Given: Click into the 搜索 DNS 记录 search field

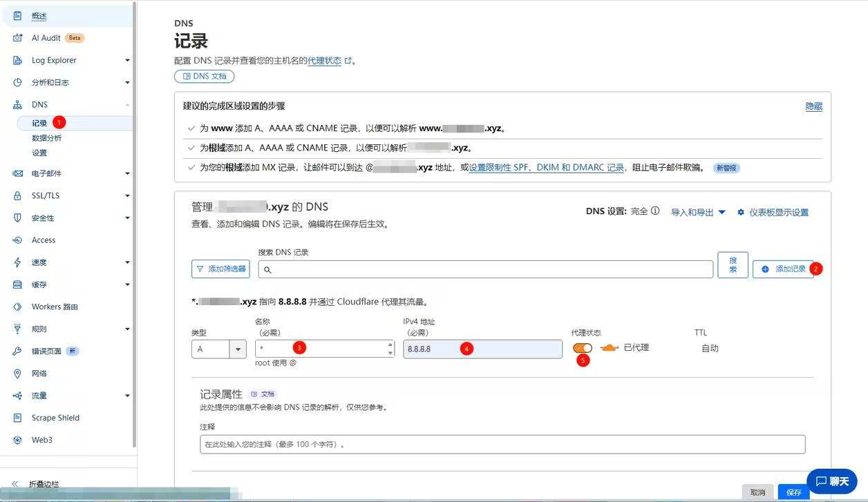Looking at the screenshot, I should click(x=485, y=269).
